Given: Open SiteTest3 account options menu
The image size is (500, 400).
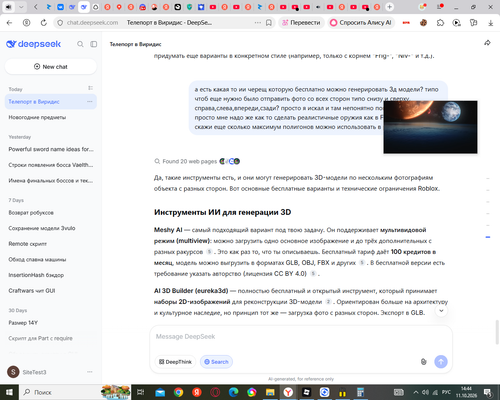Looking at the screenshot, I should tap(90, 372).
